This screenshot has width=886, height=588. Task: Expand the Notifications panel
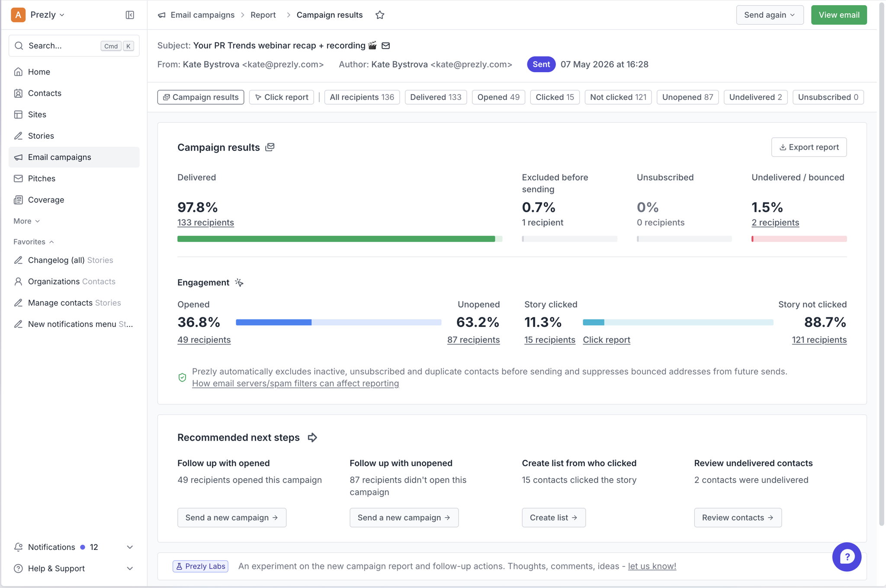(74, 547)
